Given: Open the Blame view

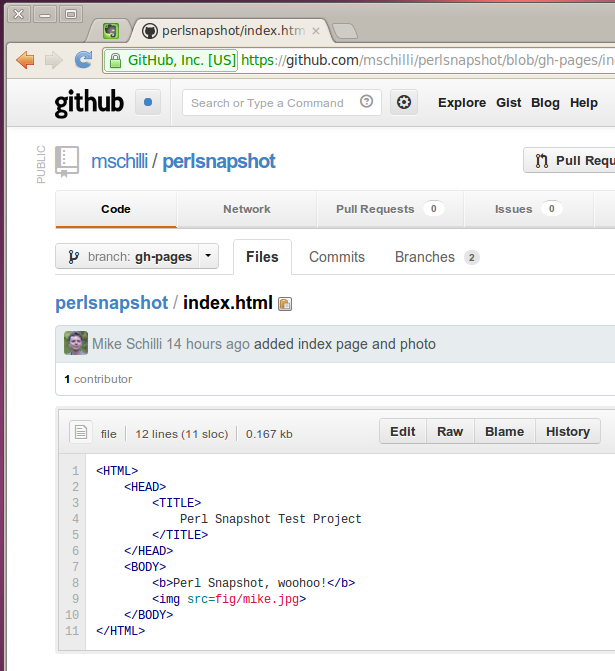Looking at the screenshot, I should (x=505, y=431).
